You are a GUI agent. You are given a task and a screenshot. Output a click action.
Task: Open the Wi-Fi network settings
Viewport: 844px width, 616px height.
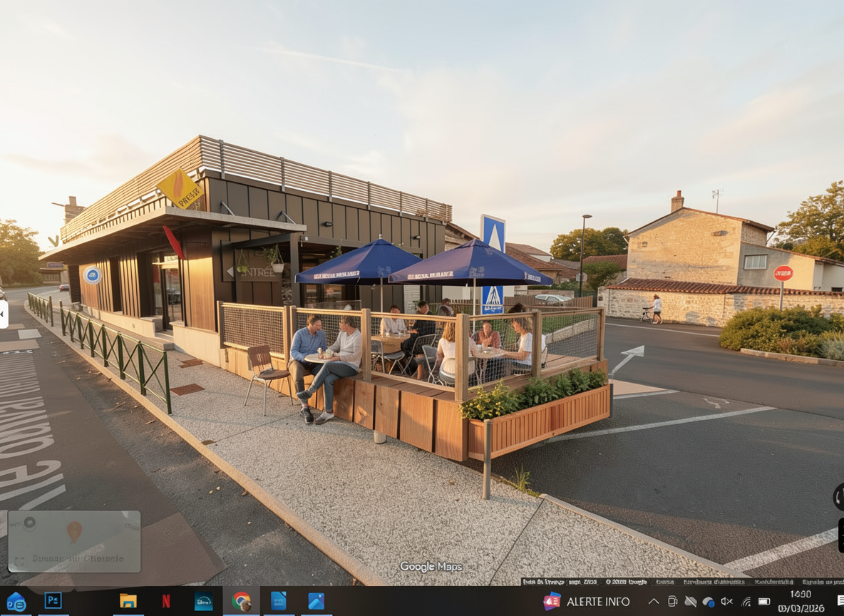746,602
